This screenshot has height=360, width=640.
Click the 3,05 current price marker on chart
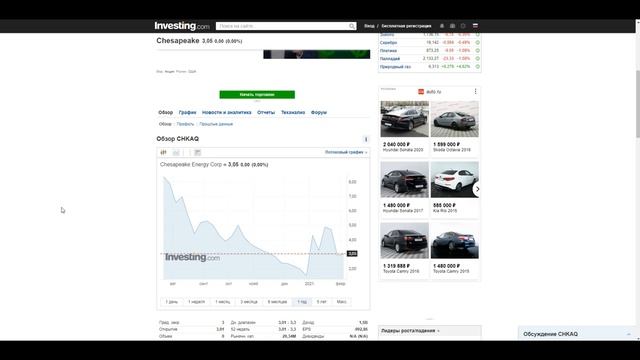(352, 253)
